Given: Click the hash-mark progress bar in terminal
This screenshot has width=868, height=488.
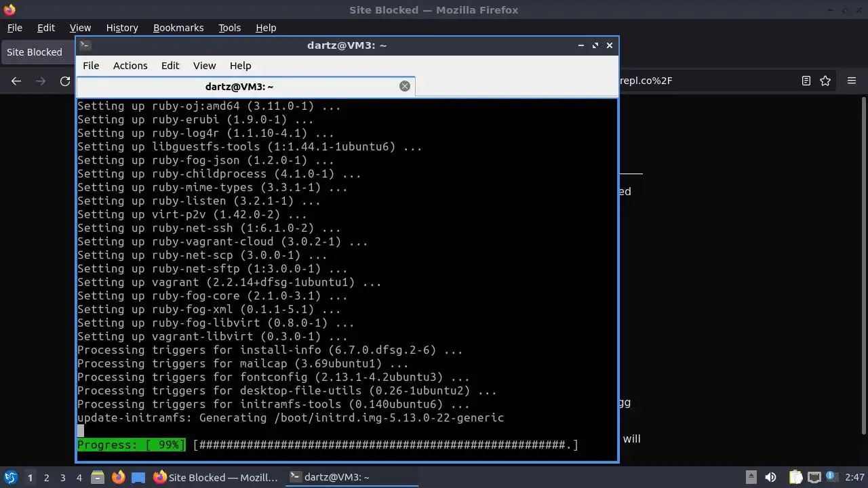Looking at the screenshot, I should (x=385, y=445).
